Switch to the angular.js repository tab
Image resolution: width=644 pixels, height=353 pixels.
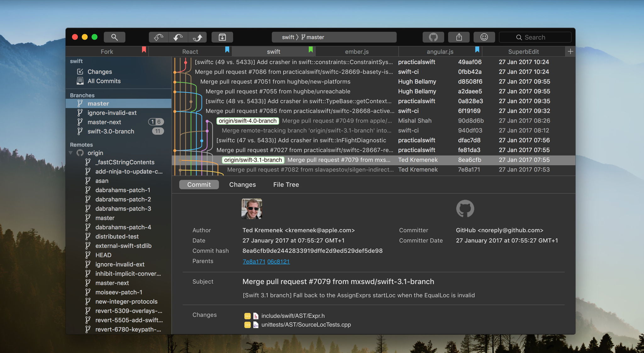[x=440, y=52]
